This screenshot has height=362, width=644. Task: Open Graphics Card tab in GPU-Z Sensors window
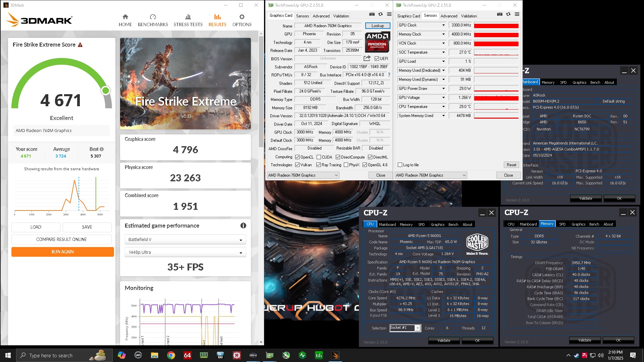[409, 16]
